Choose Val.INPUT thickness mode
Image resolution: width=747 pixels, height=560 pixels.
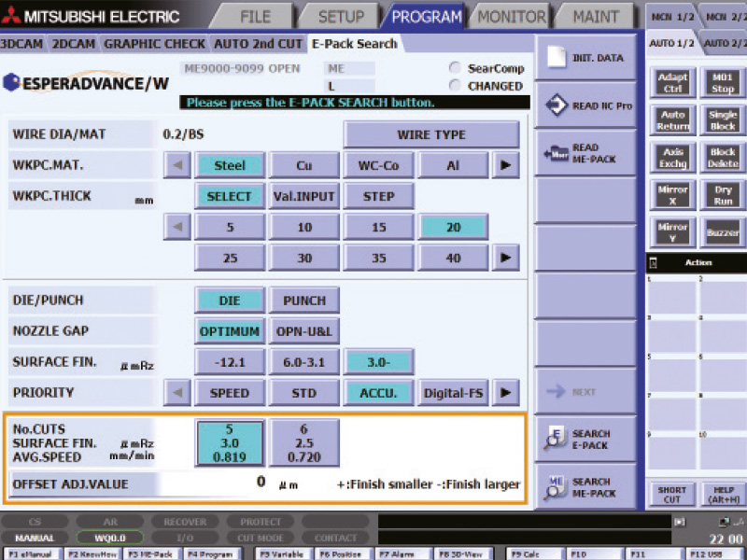(x=304, y=196)
